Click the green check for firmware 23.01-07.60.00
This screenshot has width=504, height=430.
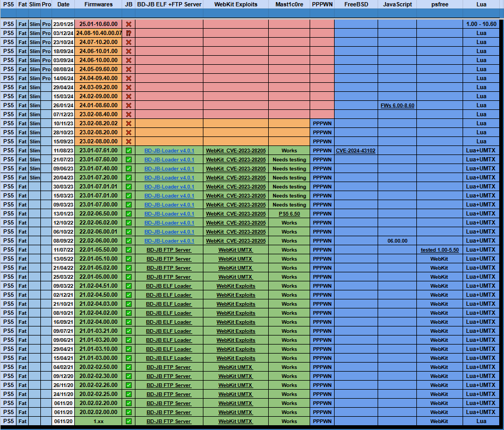pyautogui.click(x=129, y=159)
